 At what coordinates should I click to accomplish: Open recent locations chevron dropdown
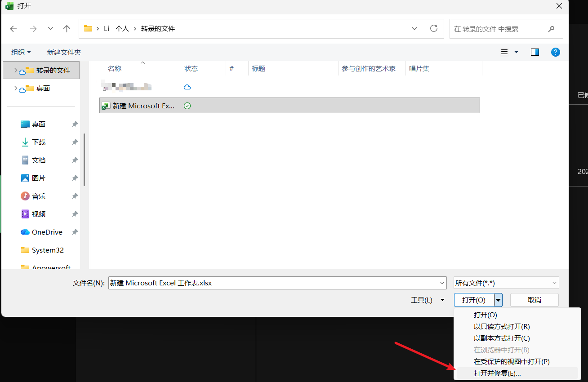50,29
